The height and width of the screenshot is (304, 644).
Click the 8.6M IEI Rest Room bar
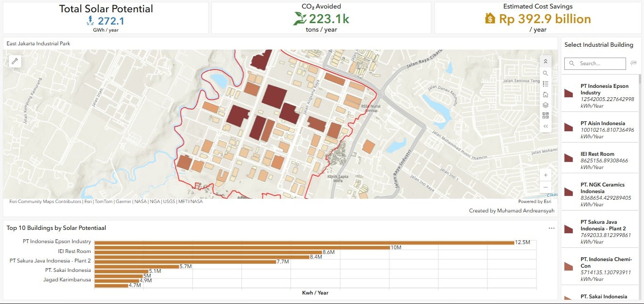pyautogui.click(x=208, y=252)
